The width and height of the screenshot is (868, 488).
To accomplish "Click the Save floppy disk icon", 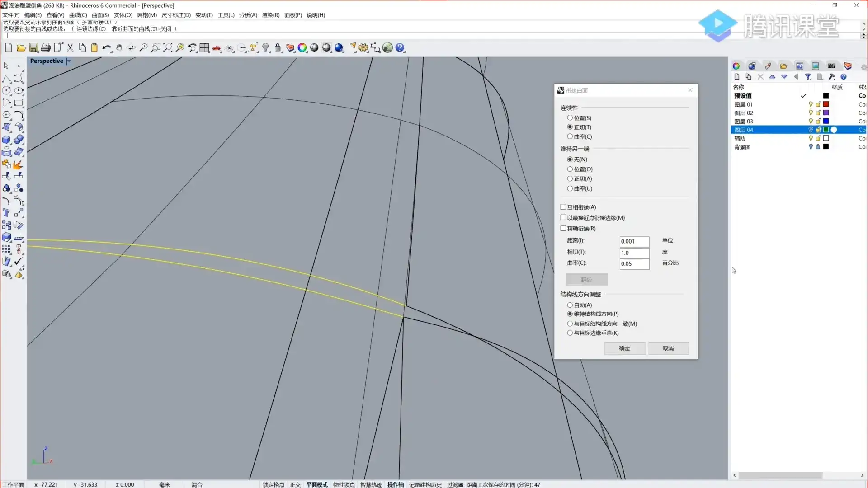I will point(33,48).
